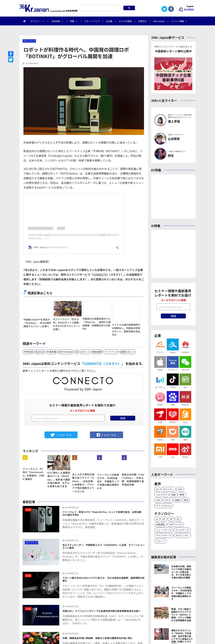Image resolution: width=215 pixels, height=644 pixels.
Task: Click the search magnifier button
Action: tap(129, 8)
